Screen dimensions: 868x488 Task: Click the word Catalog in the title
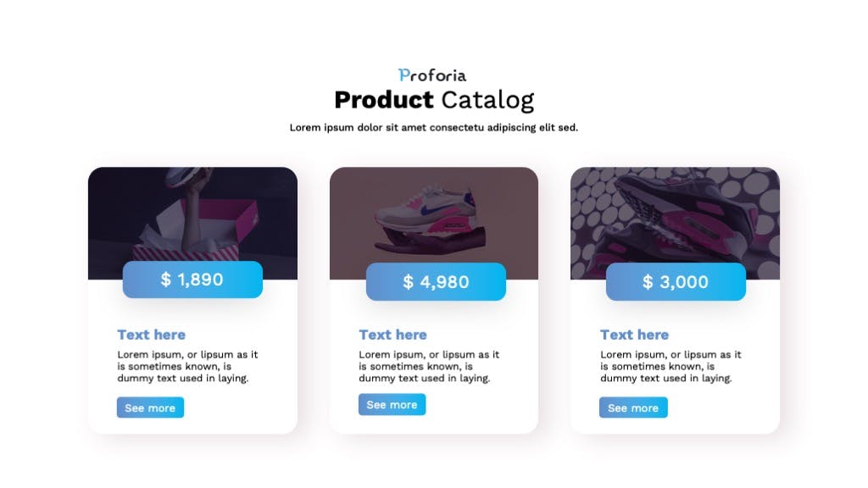(x=487, y=101)
